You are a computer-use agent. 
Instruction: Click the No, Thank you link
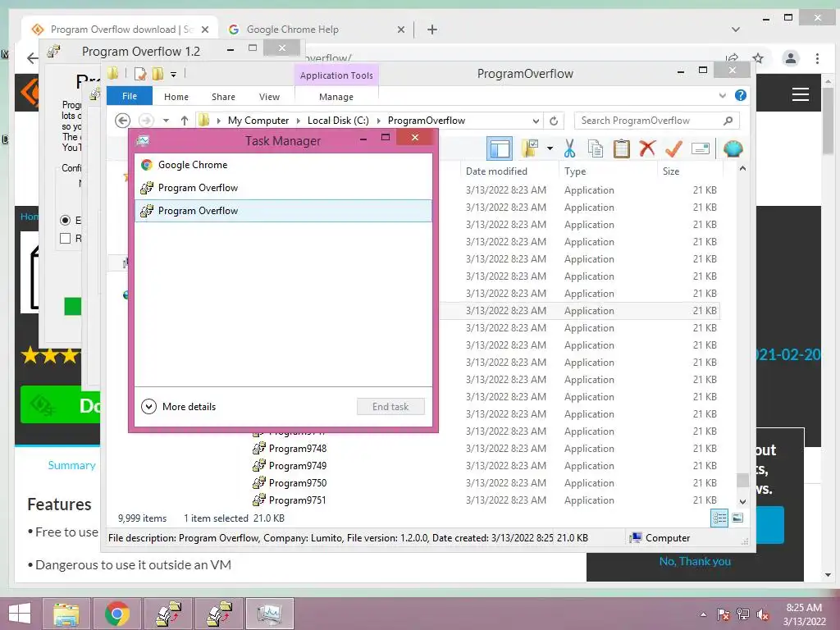coord(695,561)
